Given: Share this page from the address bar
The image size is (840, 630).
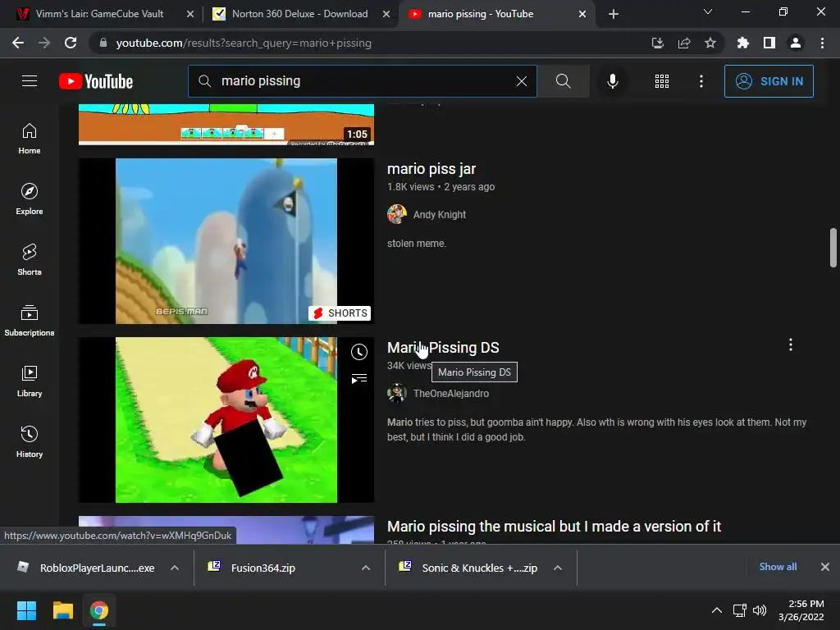Looking at the screenshot, I should click(684, 43).
